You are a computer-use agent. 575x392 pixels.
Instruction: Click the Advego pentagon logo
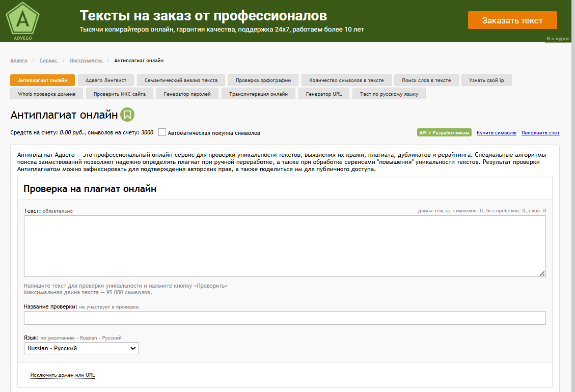[x=23, y=20]
